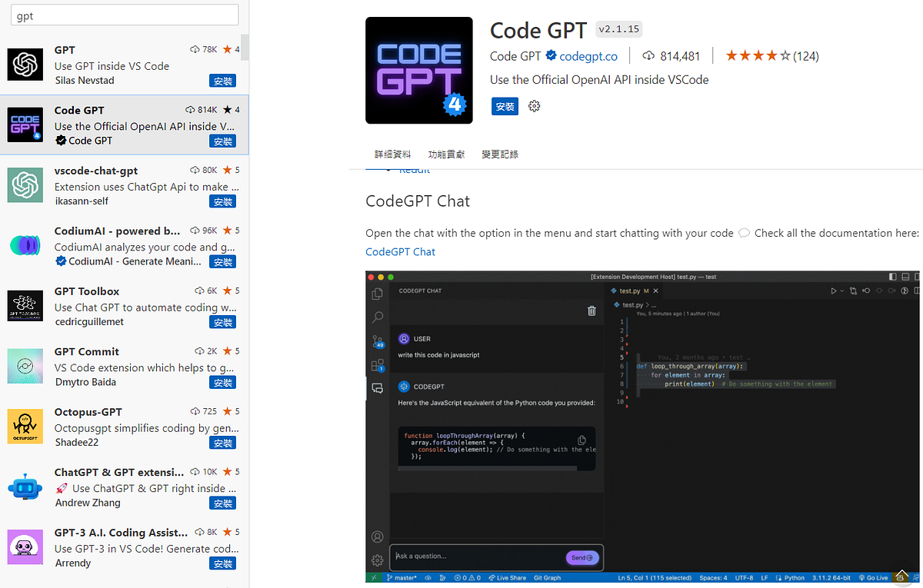This screenshot has height=588, width=923.
Task: Install Code GPT with the 安裝 button
Action: pyautogui.click(x=505, y=106)
